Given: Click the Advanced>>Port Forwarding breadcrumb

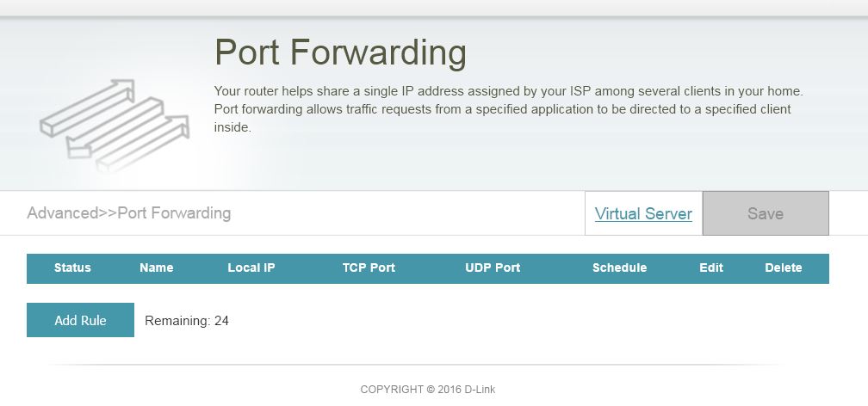Looking at the screenshot, I should pos(129,213).
